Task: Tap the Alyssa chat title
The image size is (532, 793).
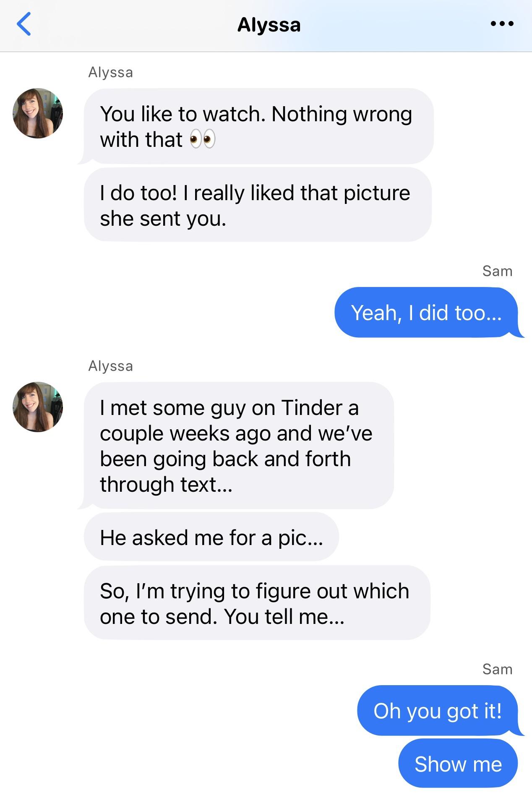Action: [x=269, y=25]
